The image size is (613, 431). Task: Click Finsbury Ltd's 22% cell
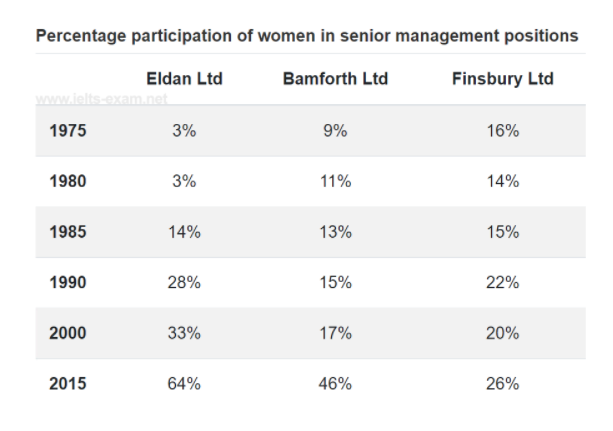(x=502, y=283)
